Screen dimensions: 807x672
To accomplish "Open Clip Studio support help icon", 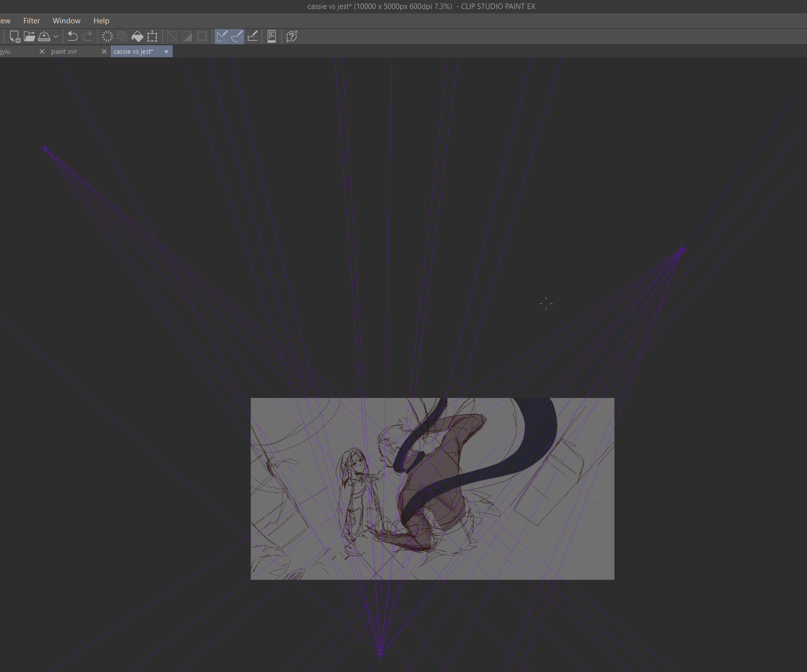I will 292,36.
